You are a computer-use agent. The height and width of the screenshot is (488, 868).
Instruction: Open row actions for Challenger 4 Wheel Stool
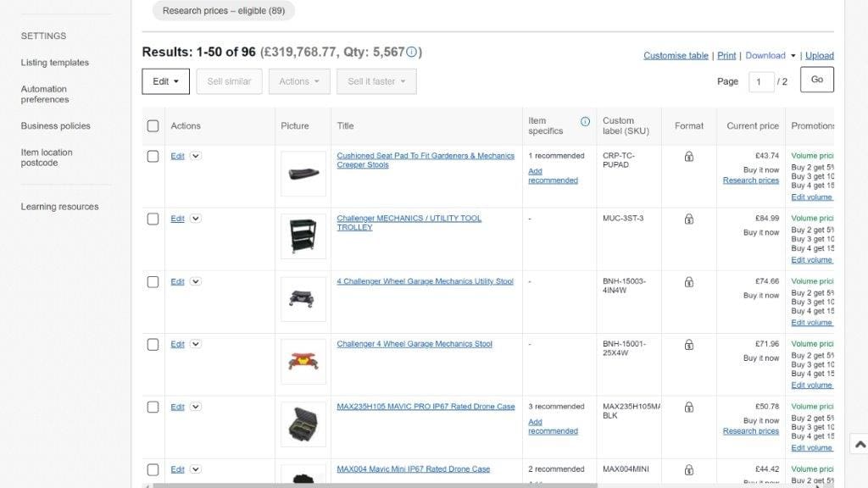(196, 344)
